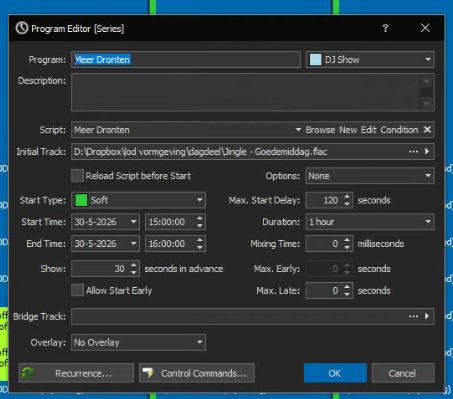Click the End Time value 16:00:00

[x=167, y=244]
